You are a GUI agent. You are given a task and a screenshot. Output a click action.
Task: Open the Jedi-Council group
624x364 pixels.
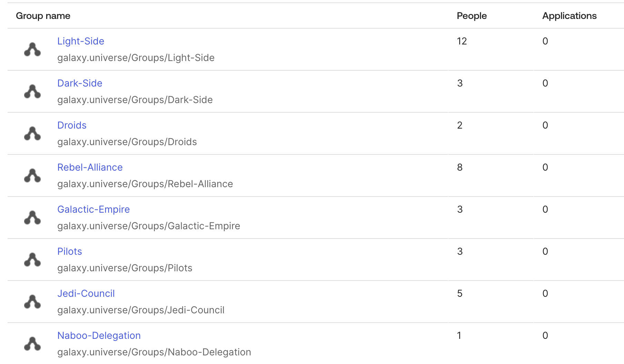86,293
